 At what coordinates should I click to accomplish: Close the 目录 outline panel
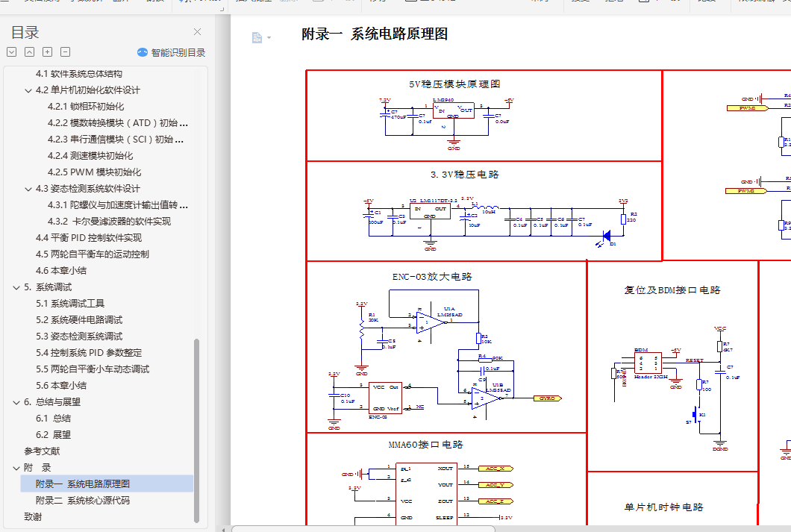point(197,32)
